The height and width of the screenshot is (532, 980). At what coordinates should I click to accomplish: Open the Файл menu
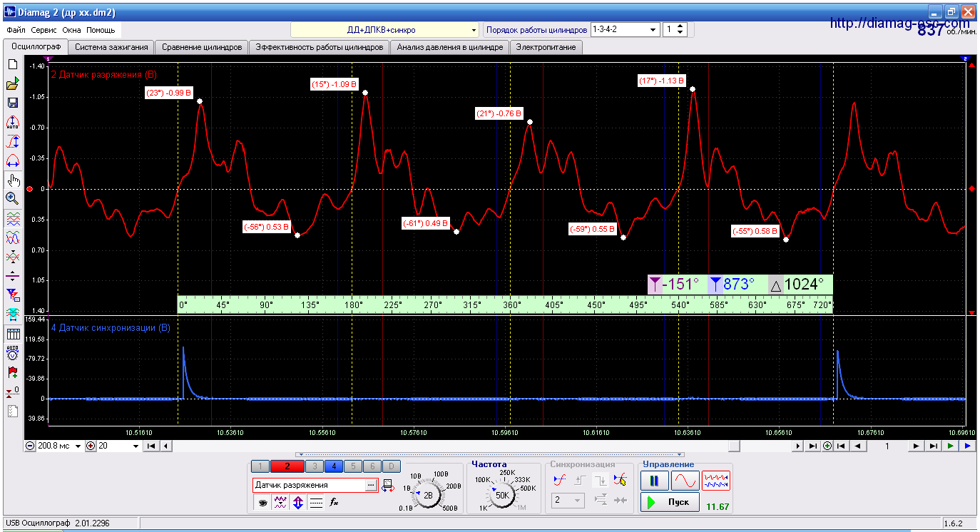[16, 30]
